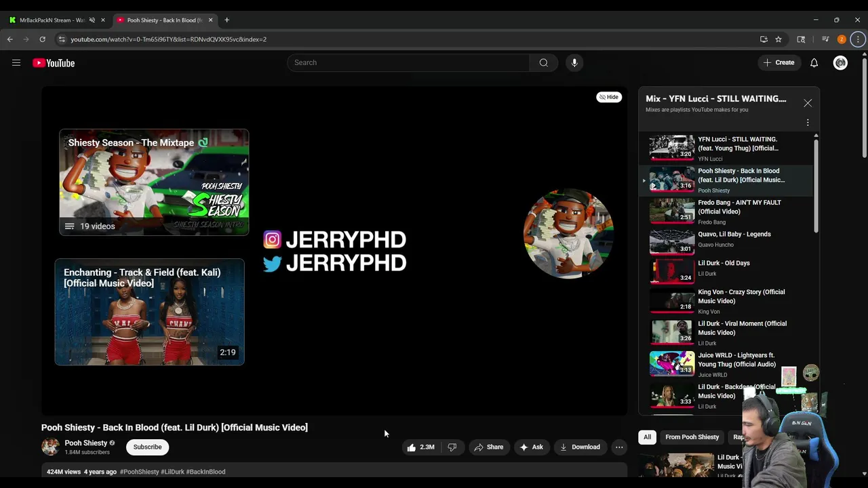View site information icon in address bar
Viewport: 868px width, 488px height.
click(x=62, y=39)
